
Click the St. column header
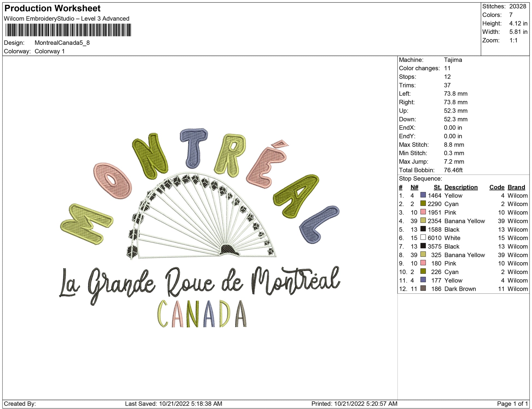tap(437, 187)
